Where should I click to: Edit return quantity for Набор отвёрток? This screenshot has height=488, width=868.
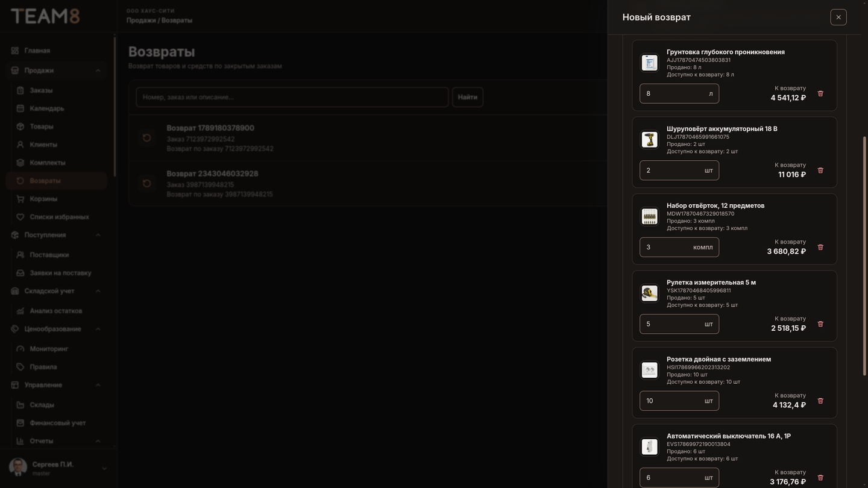(x=679, y=247)
